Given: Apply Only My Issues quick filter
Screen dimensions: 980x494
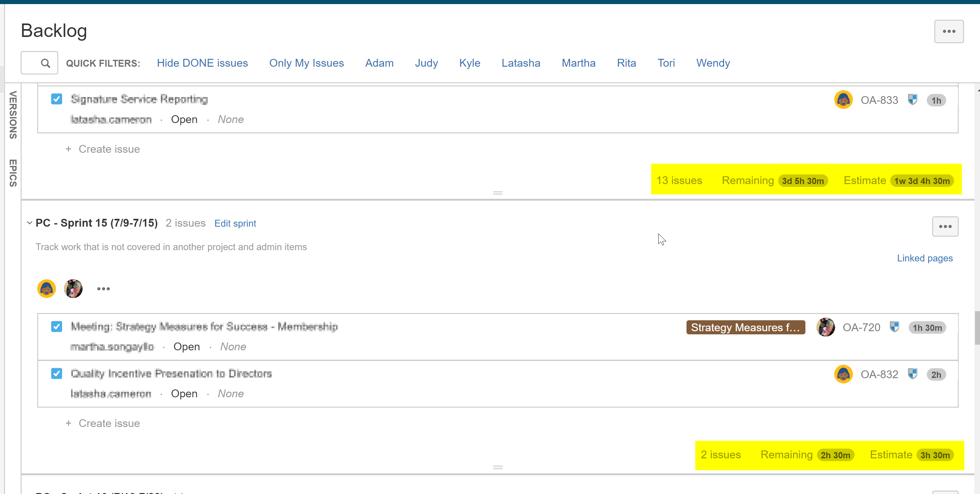Looking at the screenshot, I should (x=306, y=63).
